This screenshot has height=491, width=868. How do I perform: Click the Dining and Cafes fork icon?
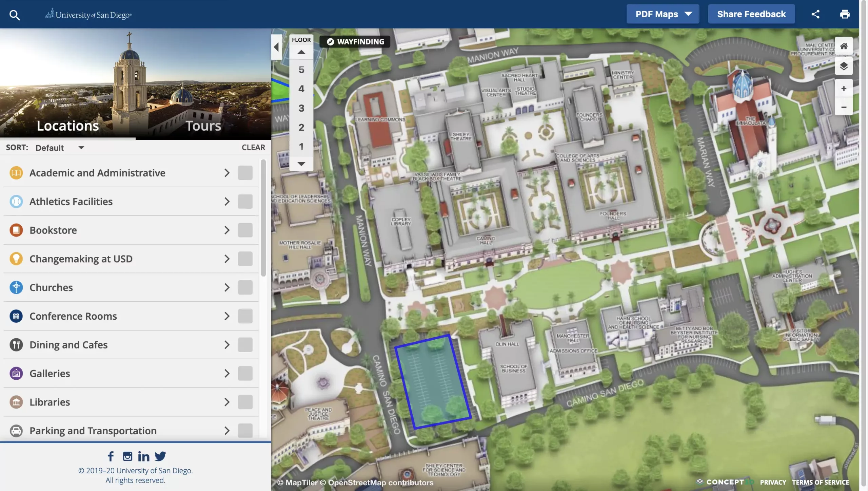coord(16,345)
